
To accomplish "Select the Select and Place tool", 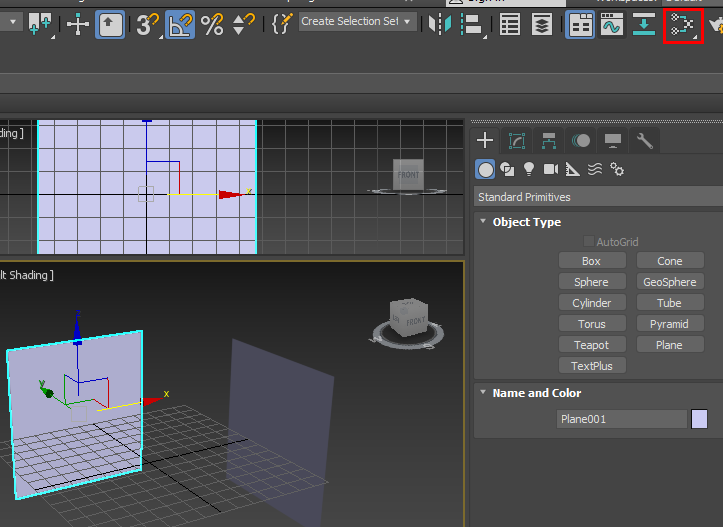I will click(40, 24).
